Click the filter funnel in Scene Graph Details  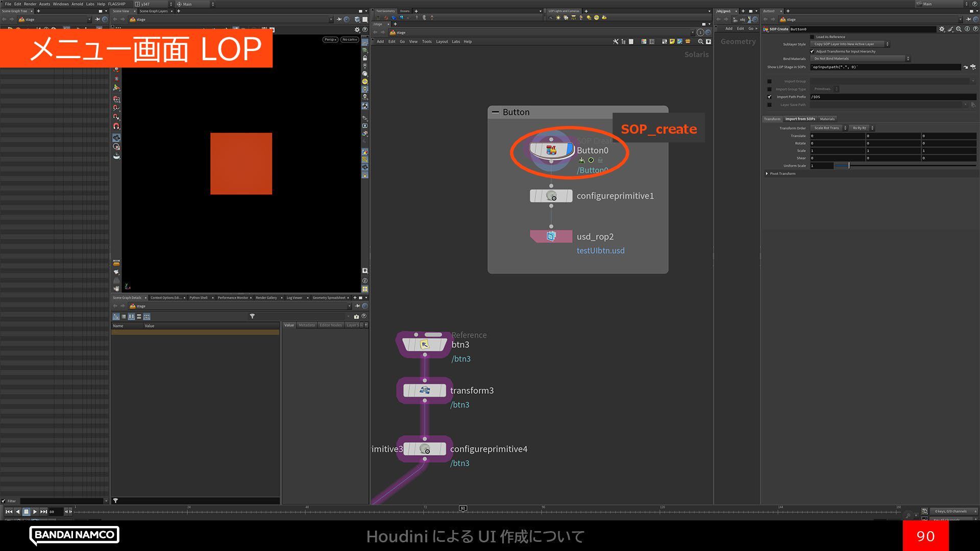click(x=252, y=316)
